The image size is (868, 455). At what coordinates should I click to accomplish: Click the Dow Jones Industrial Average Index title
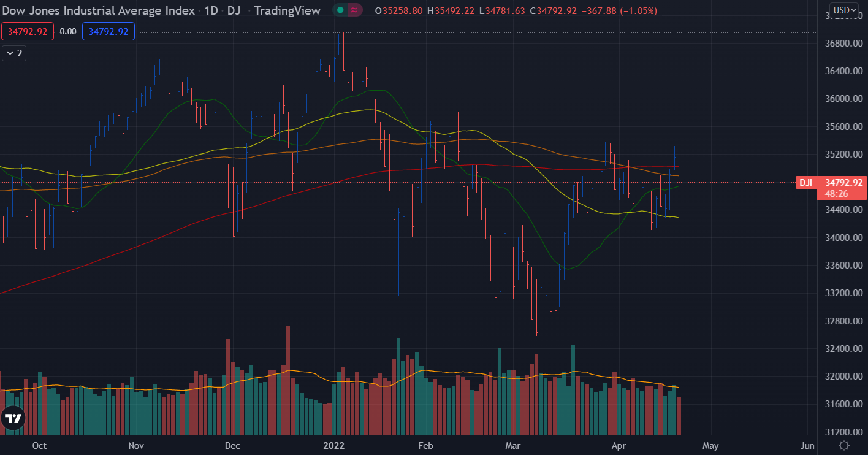(99, 10)
